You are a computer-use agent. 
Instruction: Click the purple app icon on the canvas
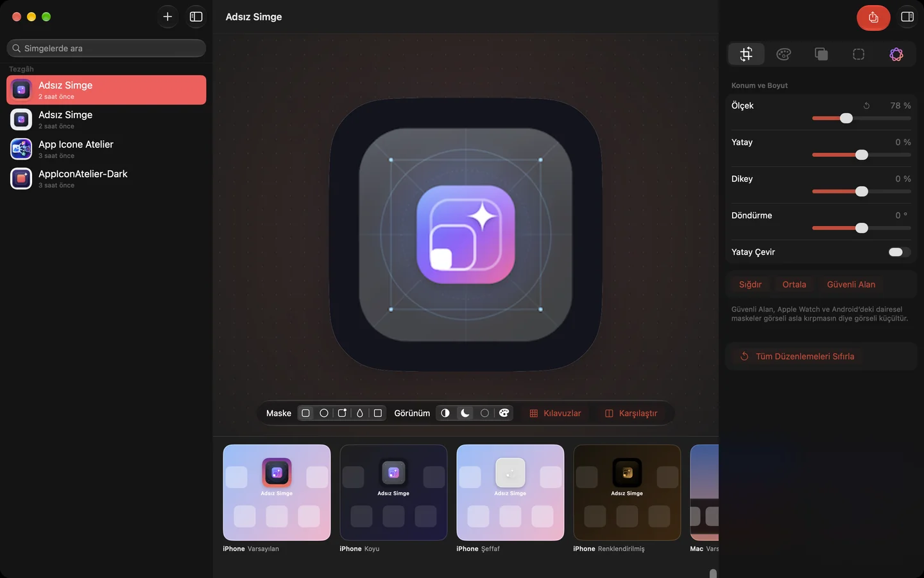[466, 234]
